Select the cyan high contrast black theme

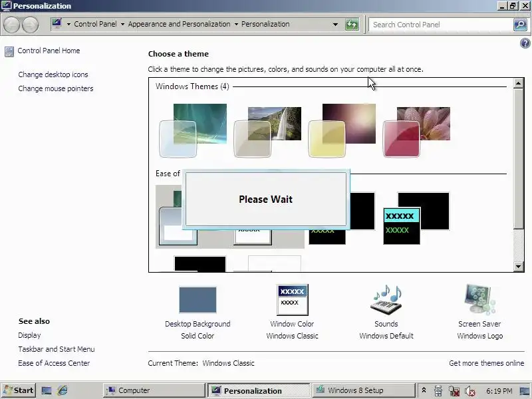click(x=416, y=218)
